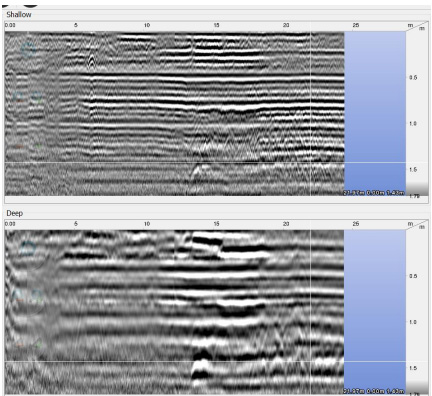The height and width of the screenshot is (396, 432).
Task: Click the vertical cursor line in Shallow view
Action: click(x=311, y=113)
